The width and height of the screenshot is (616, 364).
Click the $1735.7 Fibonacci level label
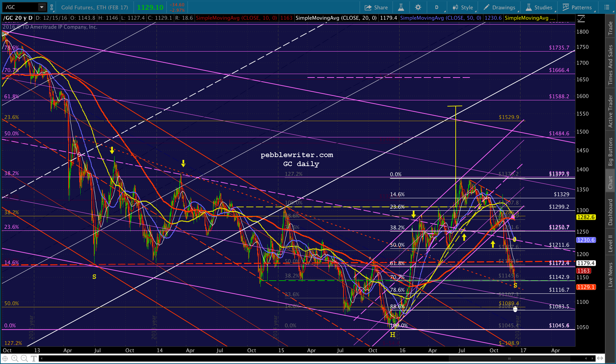[x=559, y=48]
